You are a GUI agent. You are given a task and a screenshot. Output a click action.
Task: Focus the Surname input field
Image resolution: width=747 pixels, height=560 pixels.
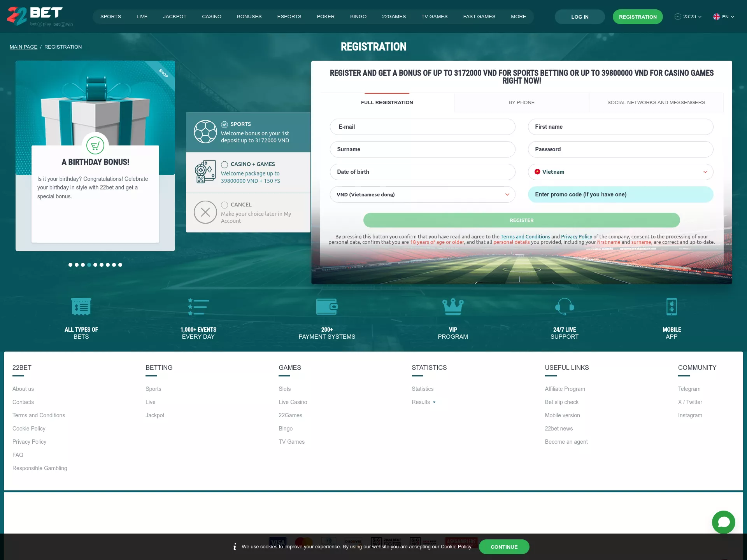pyautogui.click(x=423, y=149)
